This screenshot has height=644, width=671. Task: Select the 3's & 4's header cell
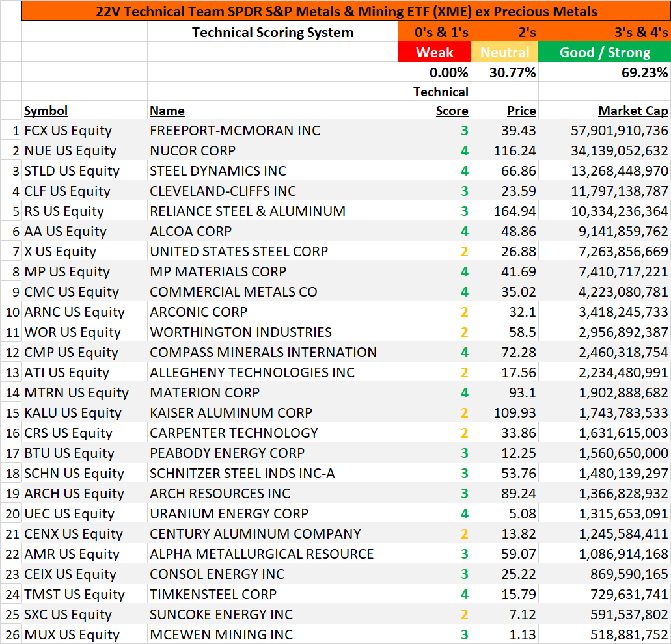click(604, 32)
